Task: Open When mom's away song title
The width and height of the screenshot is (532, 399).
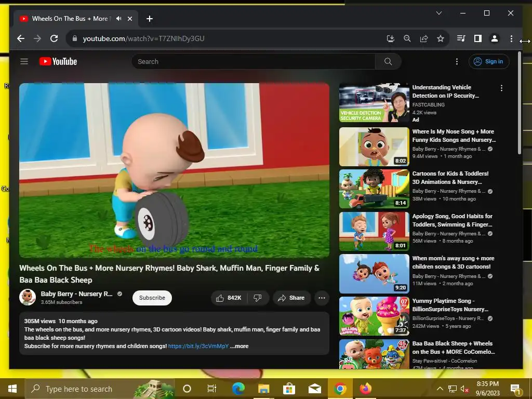Action: tap(453, 262)
